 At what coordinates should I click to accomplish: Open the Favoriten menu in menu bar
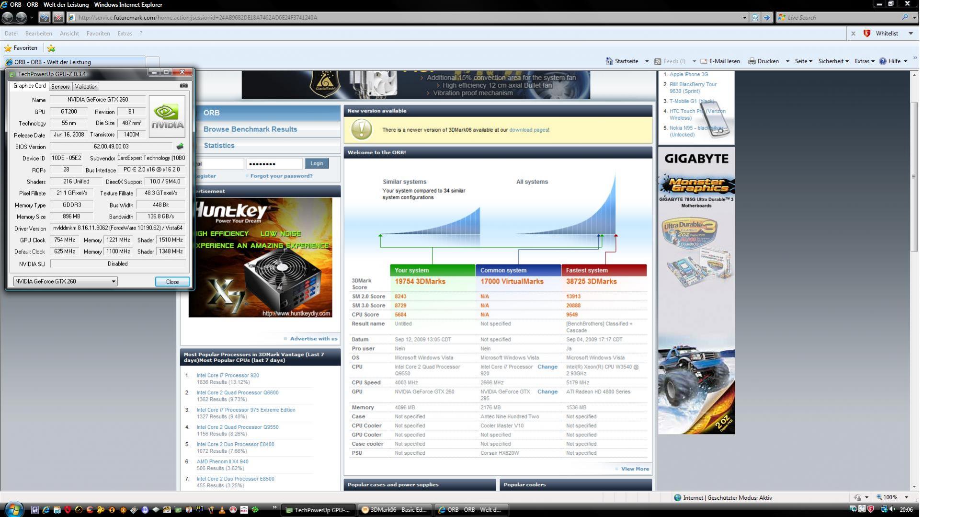point(98,34)
